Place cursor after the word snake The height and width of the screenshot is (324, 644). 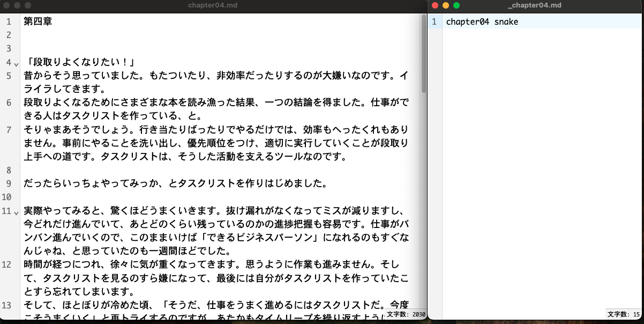pos(519,21)
